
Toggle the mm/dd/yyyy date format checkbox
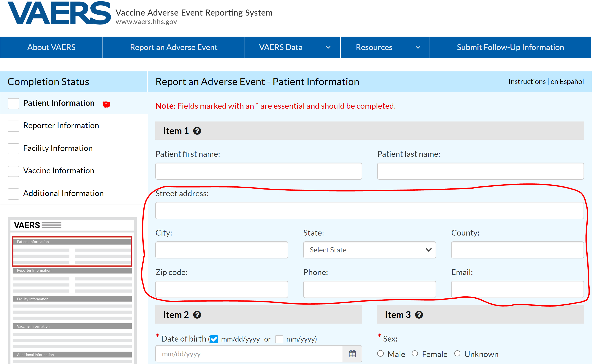(214, 339)
